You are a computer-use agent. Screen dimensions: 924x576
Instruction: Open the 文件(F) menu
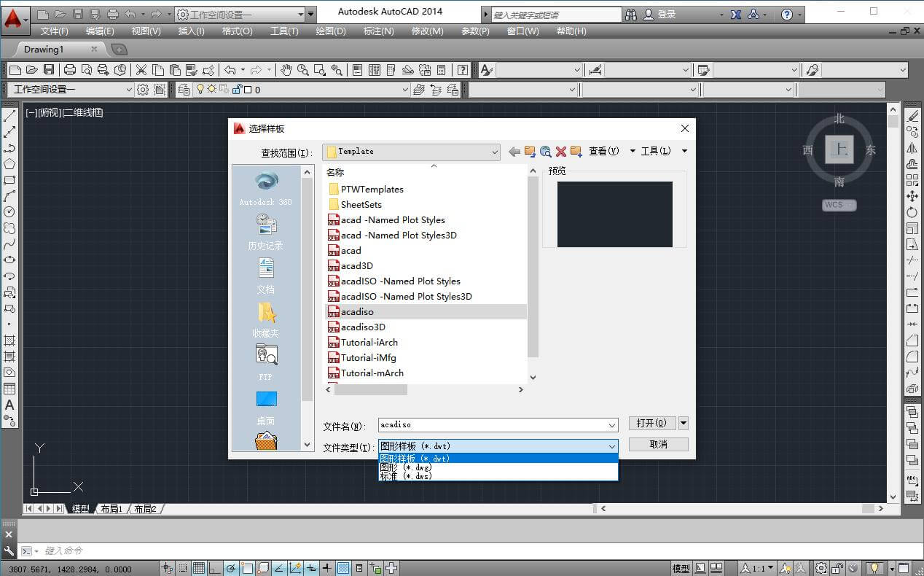pyautogui.click(x=55, y=31)
